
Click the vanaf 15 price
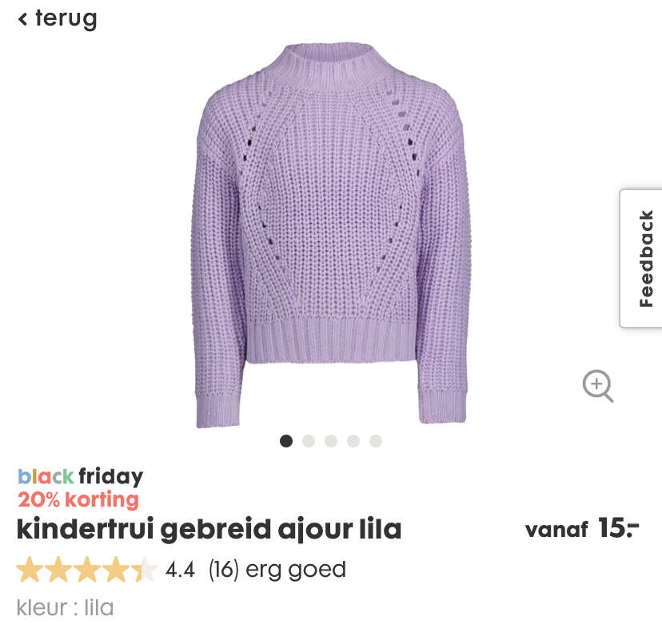582,528
